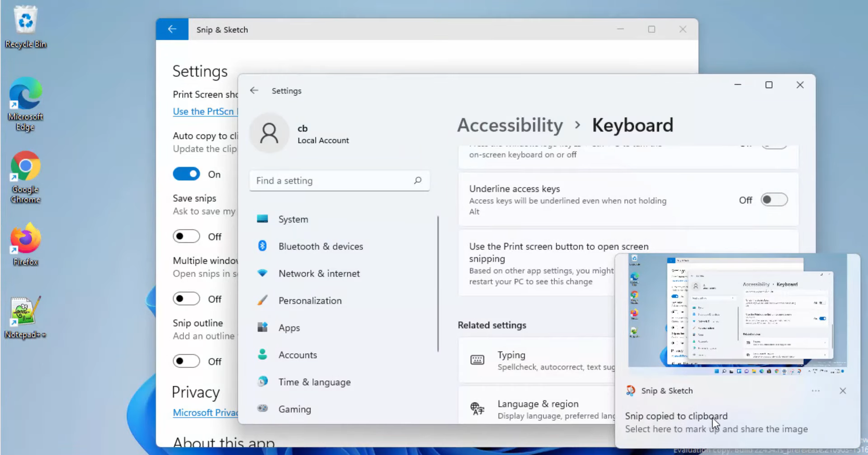The image size is (868, 455).
Task: Launch the Notepad++ desktop shortcut
Action: click(25, 317)
